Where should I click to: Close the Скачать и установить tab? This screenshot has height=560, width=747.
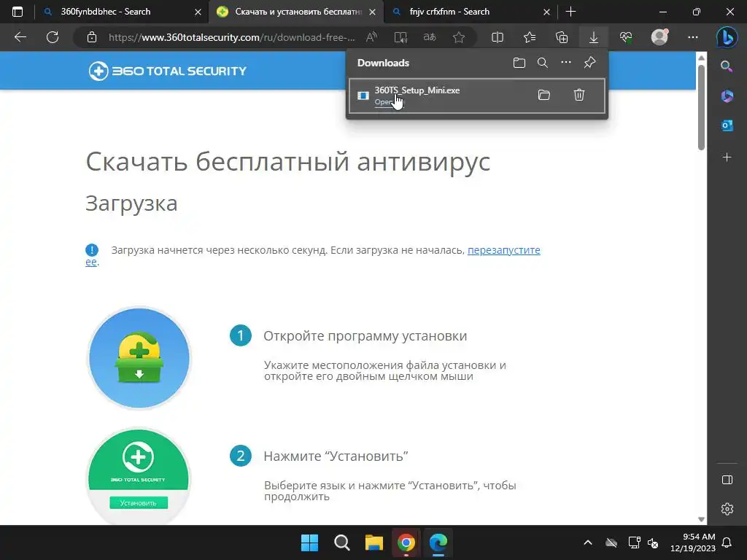(x=373, y=12)
